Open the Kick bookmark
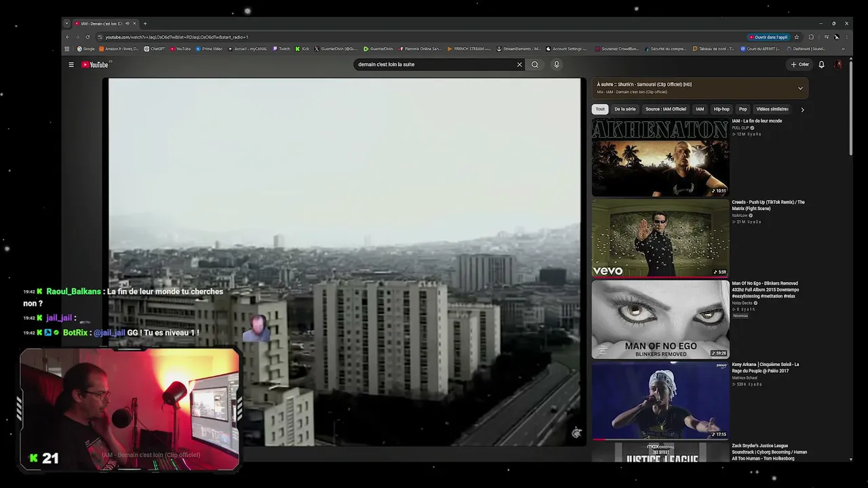 coord(302,49)
